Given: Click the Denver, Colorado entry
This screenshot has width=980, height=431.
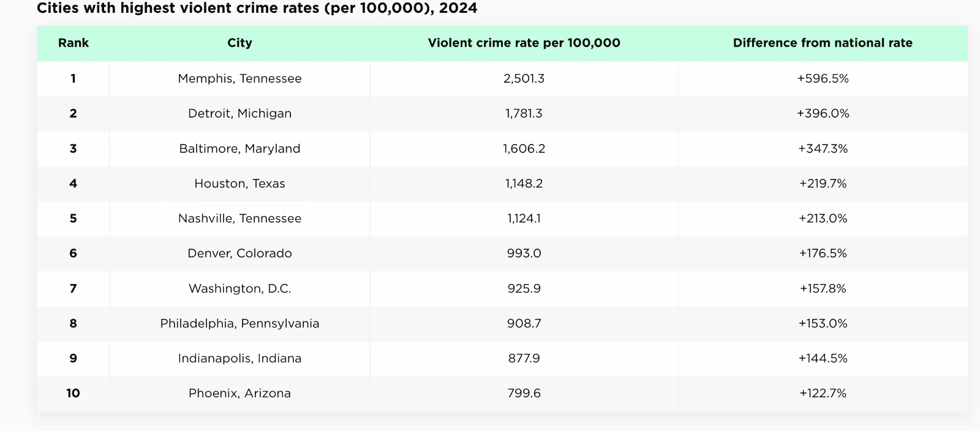Looking at the screenshot, I should point(239,253).
